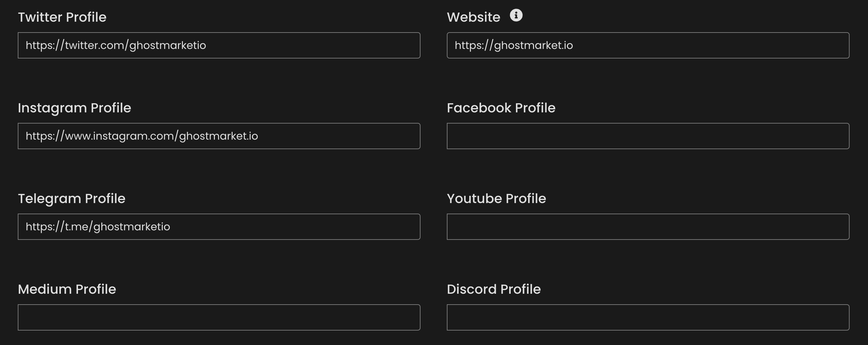The height and width of the screenshot is (345, 868).
Task: Click the t.me/ghostmarketio URL text
Action: click(98, 227)
